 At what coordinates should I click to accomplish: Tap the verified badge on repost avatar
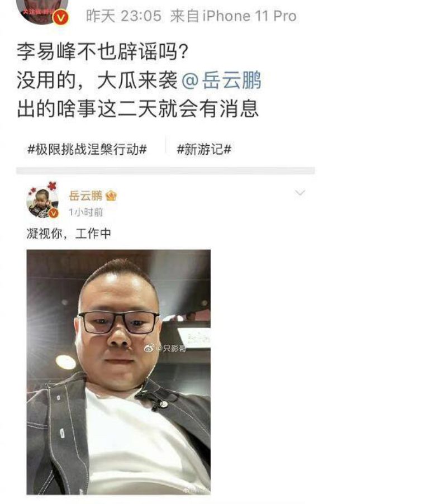(x=53, y=212)
